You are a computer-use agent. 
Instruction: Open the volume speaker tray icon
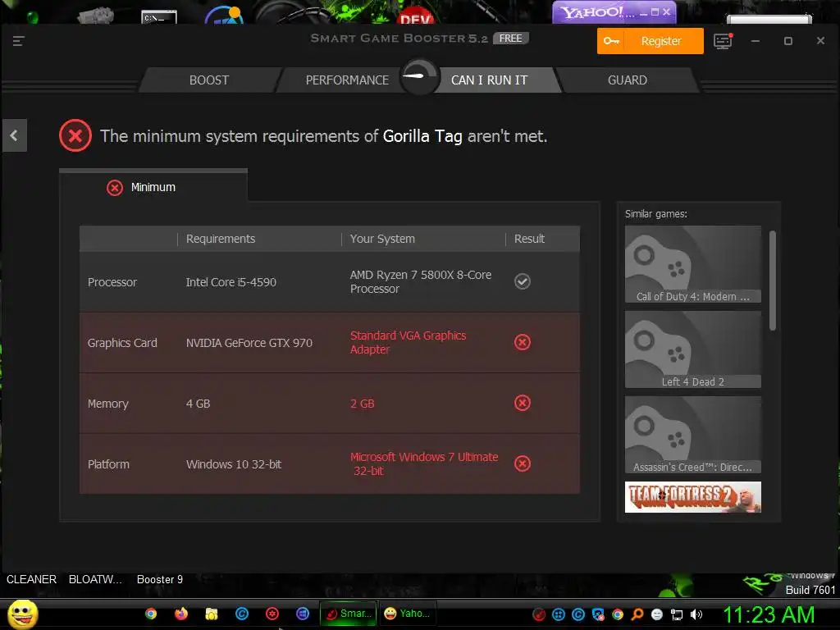coord(696,615)
